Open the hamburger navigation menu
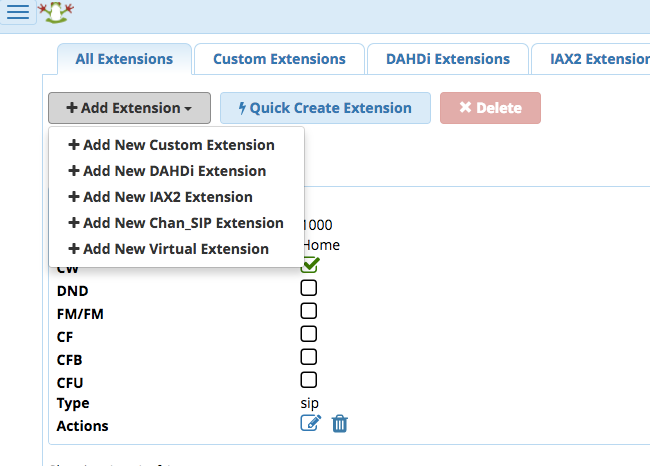This screenshot has width=650, height=466. (x=18, y=13)
